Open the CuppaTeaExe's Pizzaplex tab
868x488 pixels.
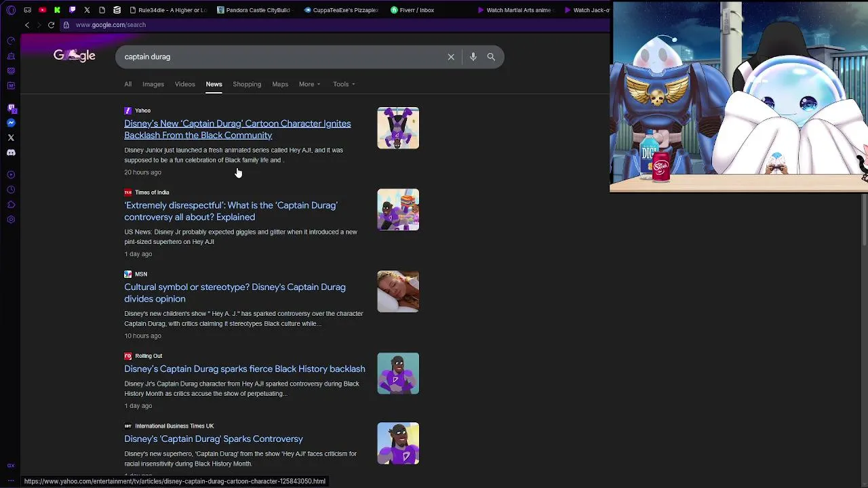[341, 10]
